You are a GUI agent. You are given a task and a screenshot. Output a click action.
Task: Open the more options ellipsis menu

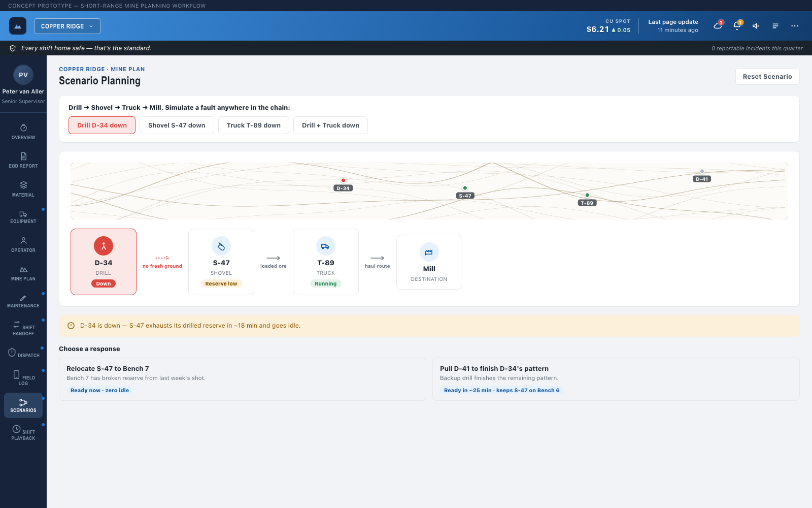click(x=795, y=26)
